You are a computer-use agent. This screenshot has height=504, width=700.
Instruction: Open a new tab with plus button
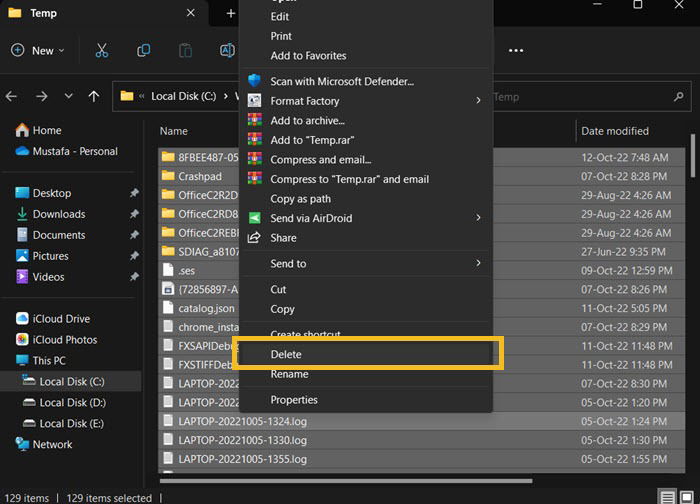click(230, 13)
